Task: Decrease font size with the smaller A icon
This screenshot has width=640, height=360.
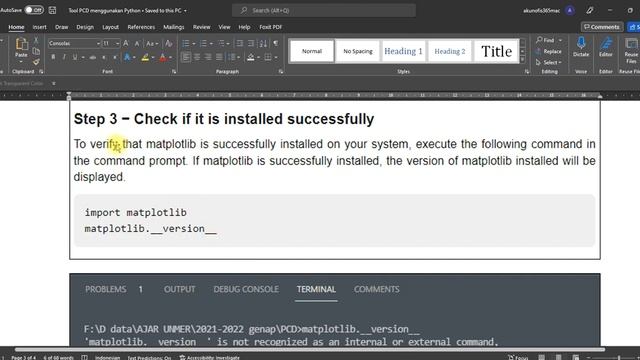Action: click(x=137, y=43)
